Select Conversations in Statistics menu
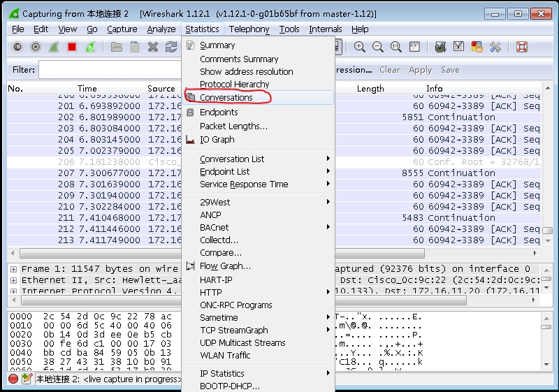559x392 pixels. click(259, 98)
